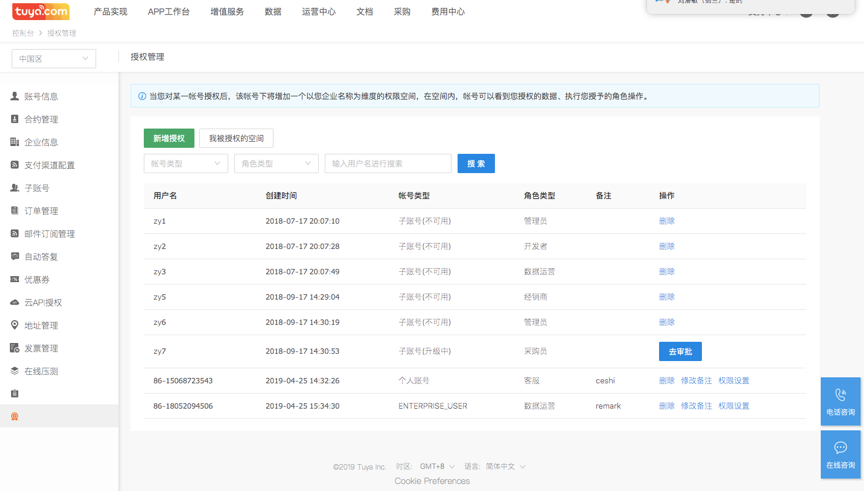Click the 自动答复 chat icon

click(15, 256)
